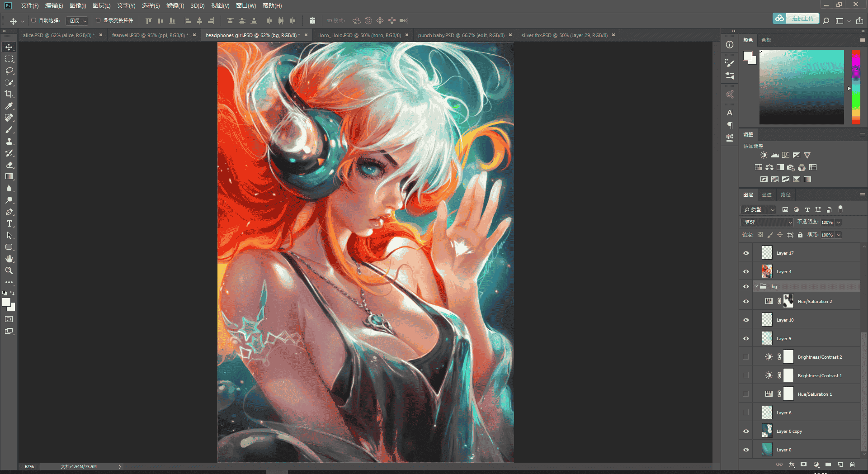Switch to the alice.PSD document tab
868x474 pixels.
[58, 35]
